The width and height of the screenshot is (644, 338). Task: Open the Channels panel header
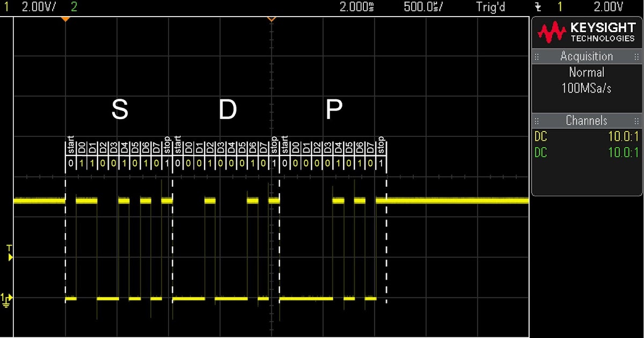click(x=587, y=121)
